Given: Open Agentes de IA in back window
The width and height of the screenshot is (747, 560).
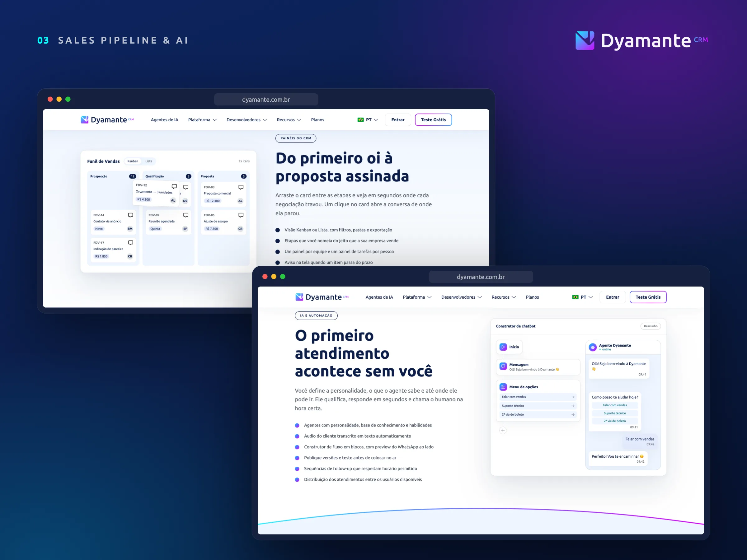Looking at the screenshot, I should [x=164, y=120].
